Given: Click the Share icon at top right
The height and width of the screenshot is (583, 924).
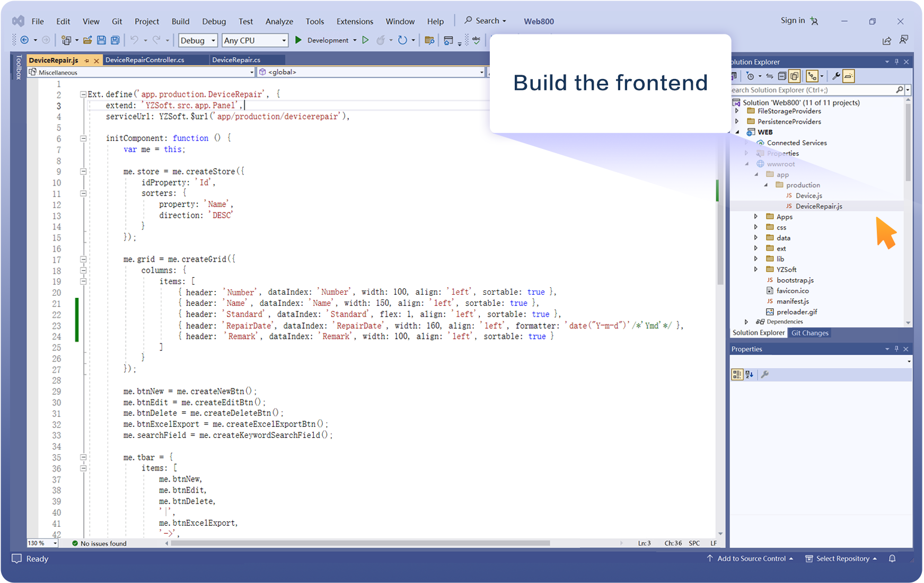Looking at the screenshot, I should coord(886,40).
